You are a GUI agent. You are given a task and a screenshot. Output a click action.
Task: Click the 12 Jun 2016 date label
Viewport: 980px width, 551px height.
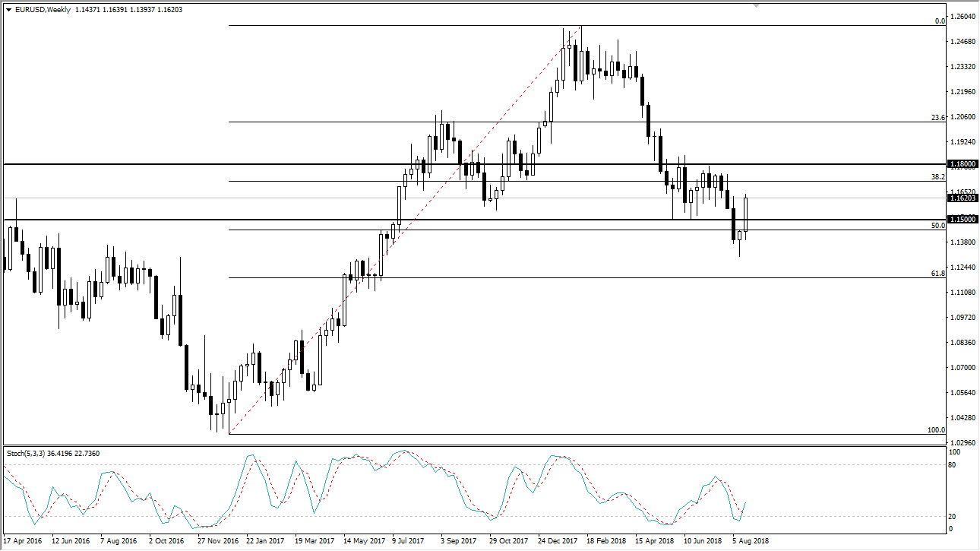70,541
